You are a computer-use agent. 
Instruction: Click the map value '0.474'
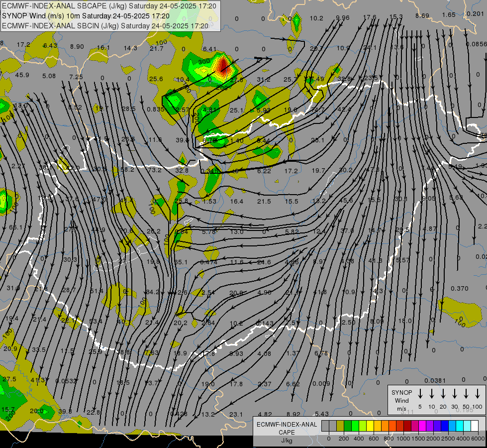coord(209,262)
